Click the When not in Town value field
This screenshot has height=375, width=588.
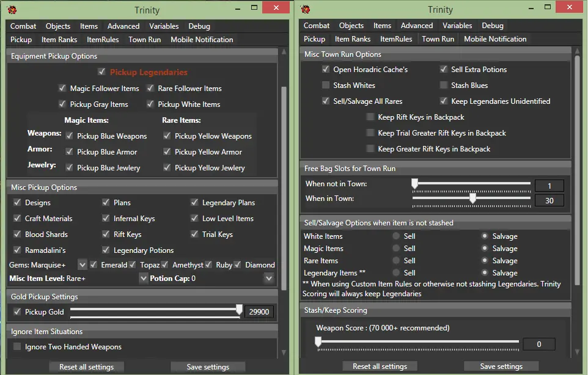[x=549, y=186]
